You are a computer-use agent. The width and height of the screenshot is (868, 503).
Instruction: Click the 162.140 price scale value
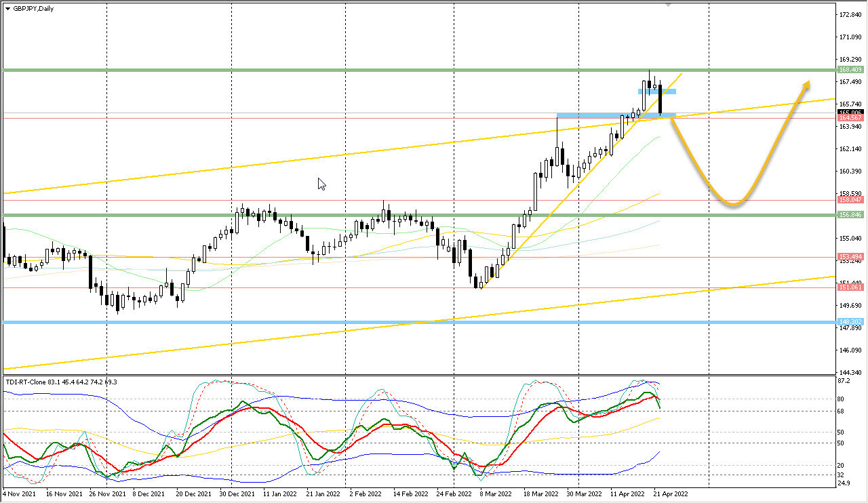[850, 149]
